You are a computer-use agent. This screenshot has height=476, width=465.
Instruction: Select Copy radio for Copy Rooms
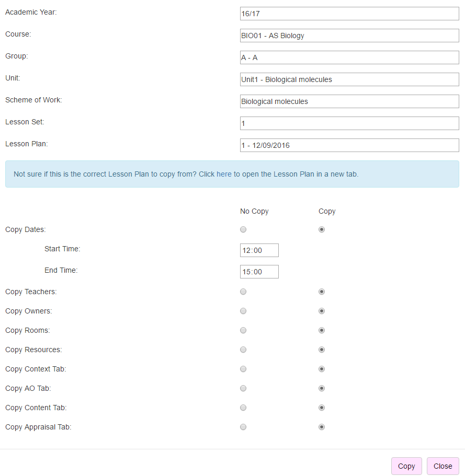click(x=322, y=330)
